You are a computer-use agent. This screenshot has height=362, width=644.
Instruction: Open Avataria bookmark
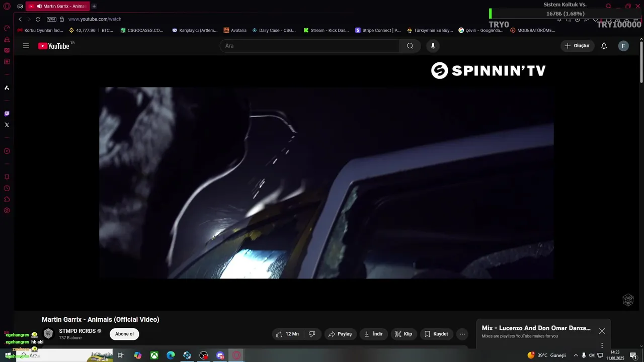click(x=235, y=30)
